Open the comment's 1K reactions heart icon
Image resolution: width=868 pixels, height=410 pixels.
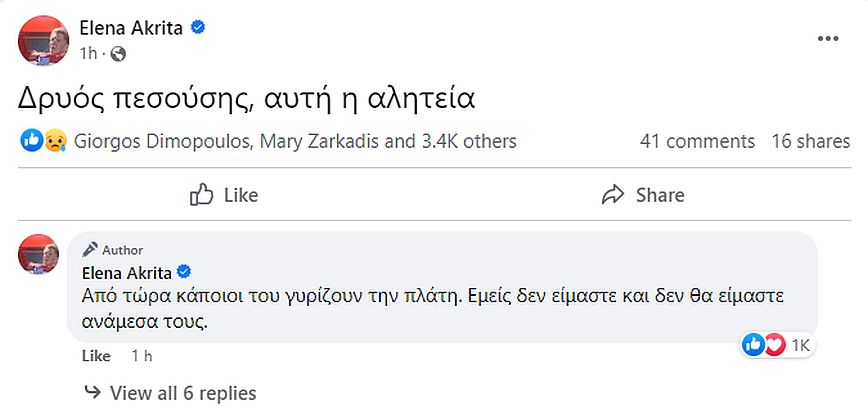tap(774, 345)
